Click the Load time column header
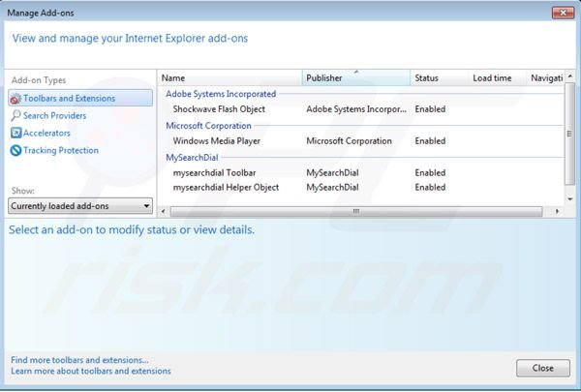 coord(498,78)
